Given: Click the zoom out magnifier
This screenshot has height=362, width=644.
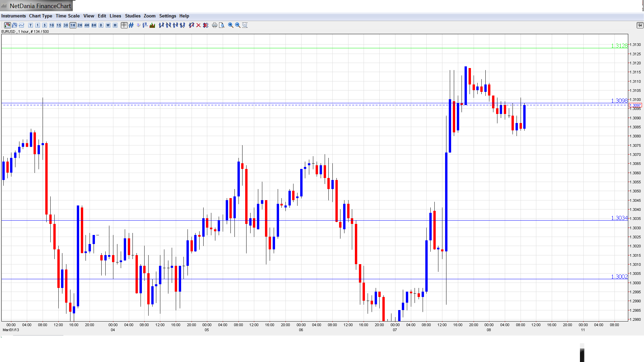Looking at the screenshot, I should pos(238,25).
